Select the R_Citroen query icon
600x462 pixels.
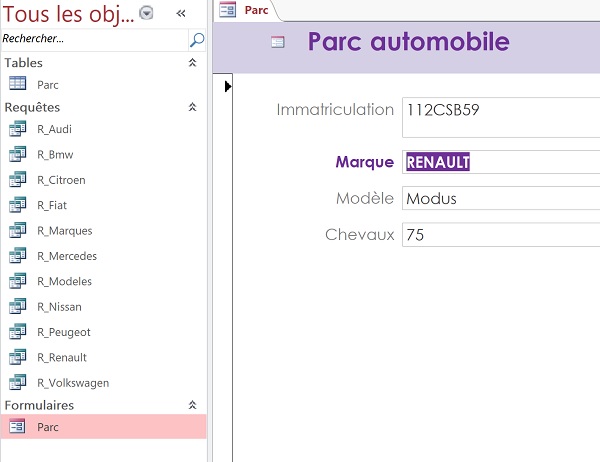[18, 179]
